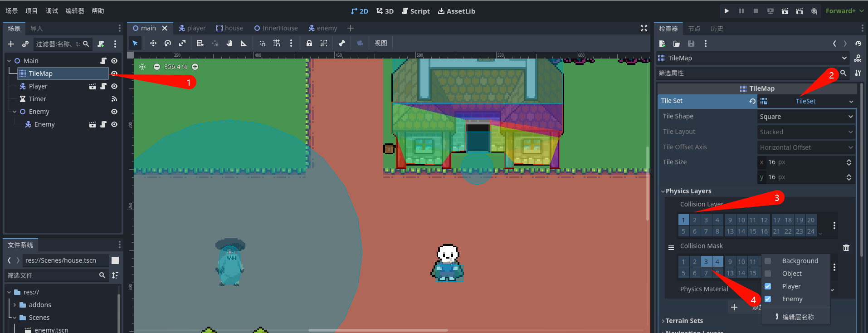Switch to the Script workspace
The height and width of the screenshot is (333, 868).
pyautogui.click(x=416, y=11)
